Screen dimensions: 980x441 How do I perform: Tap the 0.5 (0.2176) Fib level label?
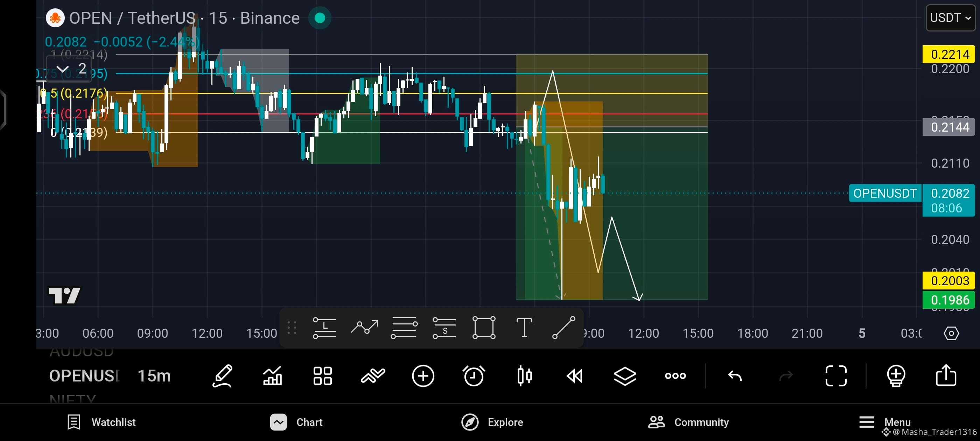pyautogui.click(x=74, y=93)
